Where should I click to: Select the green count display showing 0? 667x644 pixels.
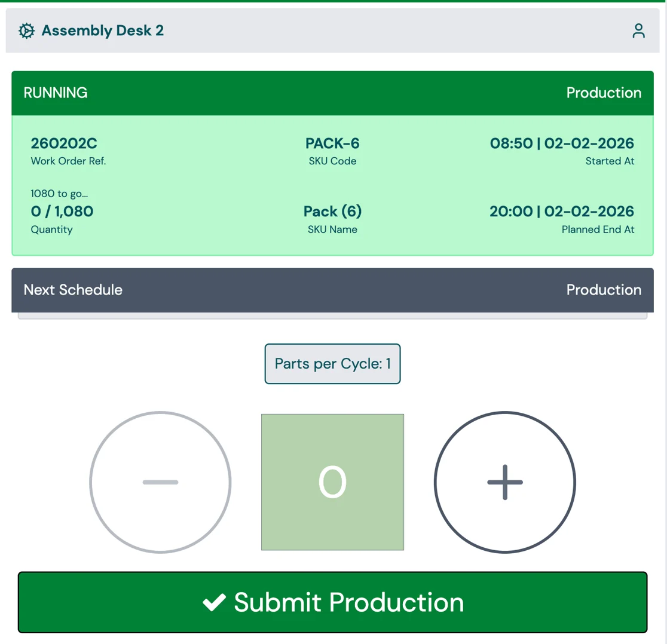coord(332,482)
